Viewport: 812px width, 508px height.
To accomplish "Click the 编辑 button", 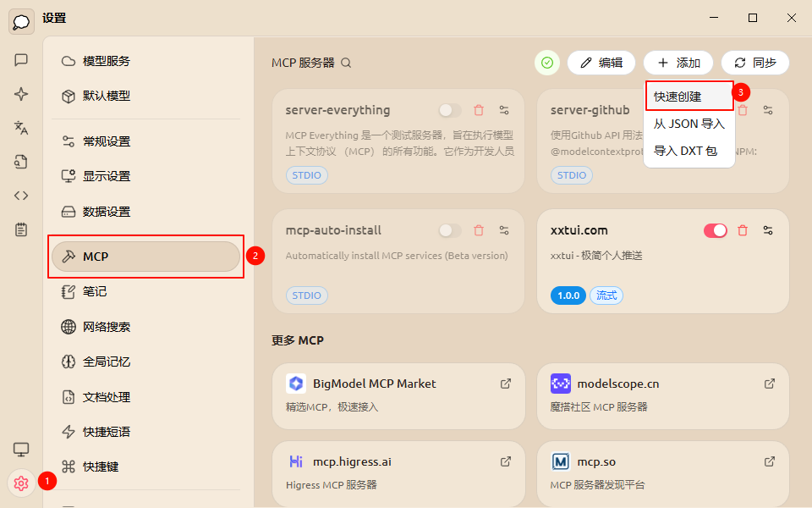I will [601, 62].
